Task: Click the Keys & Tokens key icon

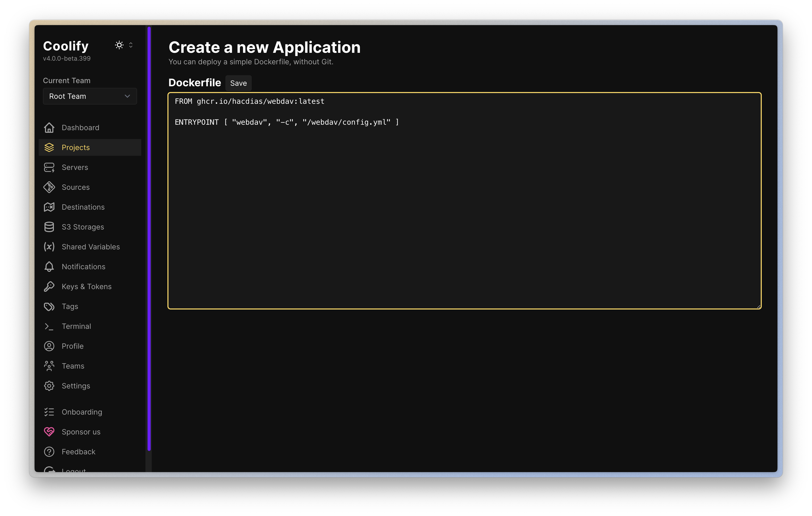Action: click(49, 286)
